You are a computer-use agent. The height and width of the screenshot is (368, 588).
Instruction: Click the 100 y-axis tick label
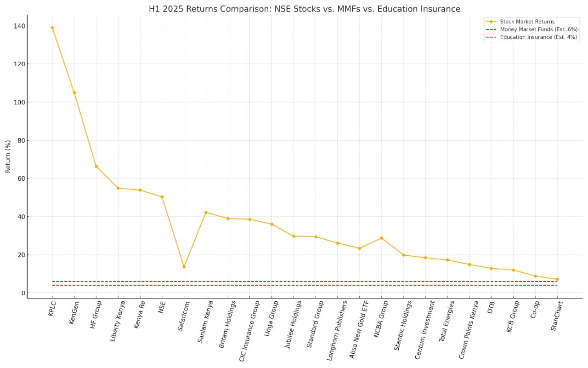(x=19, y=102)
